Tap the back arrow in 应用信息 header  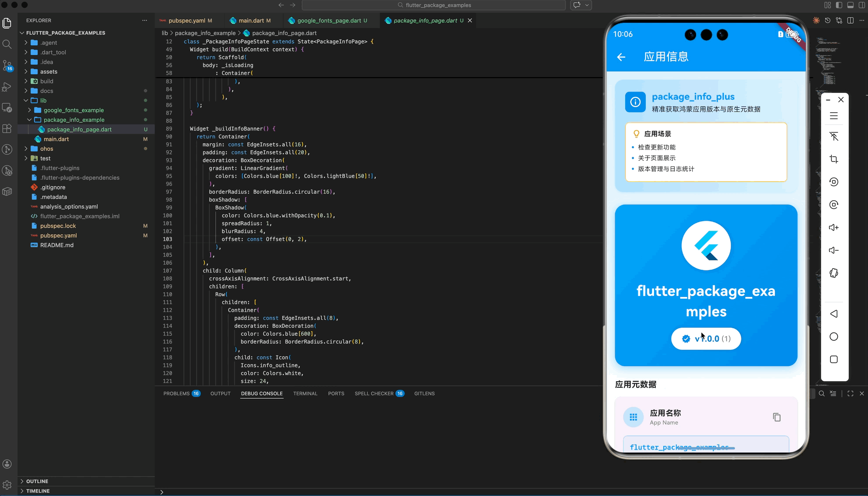point(621,57)
